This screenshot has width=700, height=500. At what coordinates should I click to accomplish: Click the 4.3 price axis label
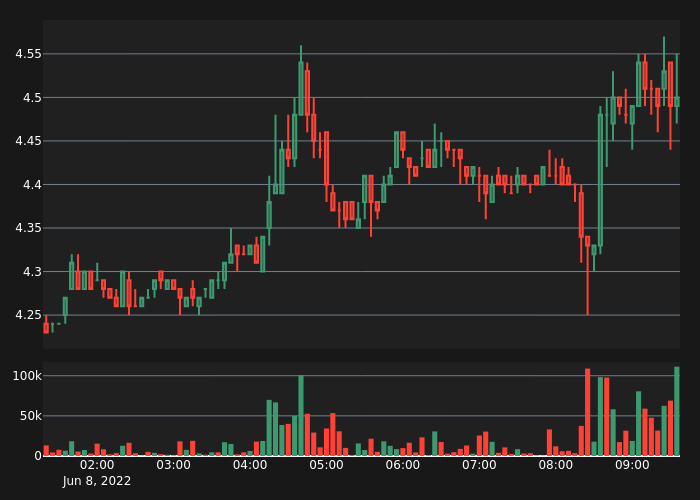(x=32, y=271)
